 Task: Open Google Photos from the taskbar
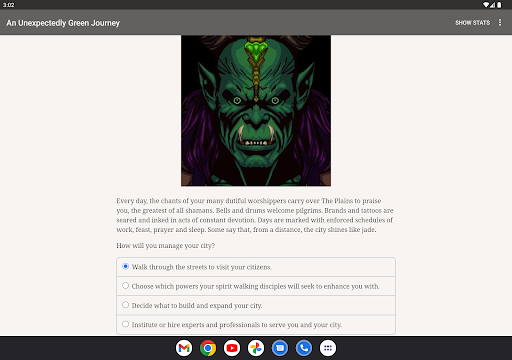(x=256, y=348)
